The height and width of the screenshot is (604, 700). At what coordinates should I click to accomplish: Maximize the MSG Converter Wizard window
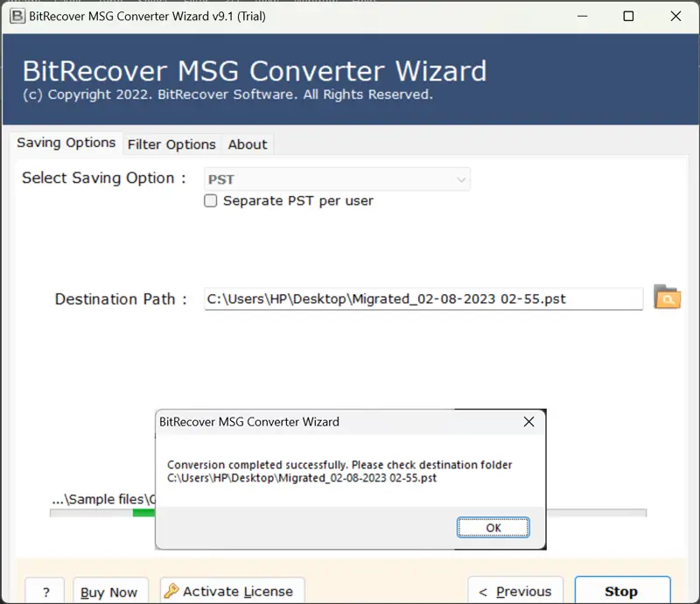point(628,17)
